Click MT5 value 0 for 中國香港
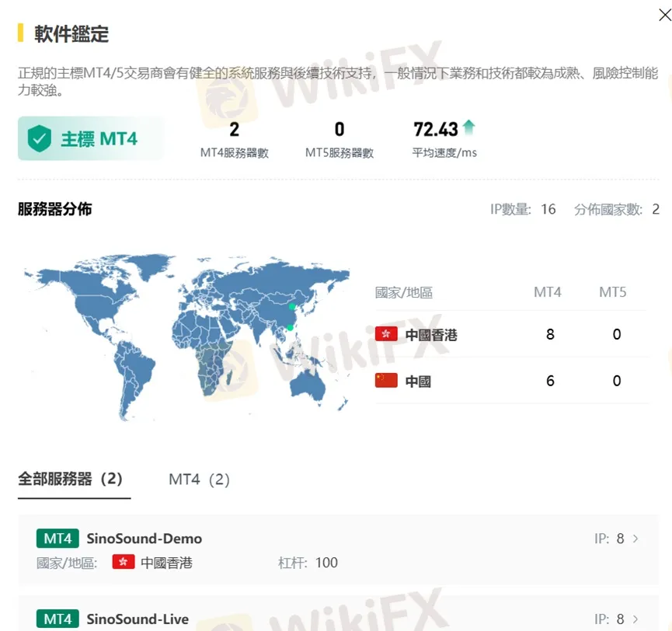Viewport: 672px width, 631px height. [x=617, y=334]
